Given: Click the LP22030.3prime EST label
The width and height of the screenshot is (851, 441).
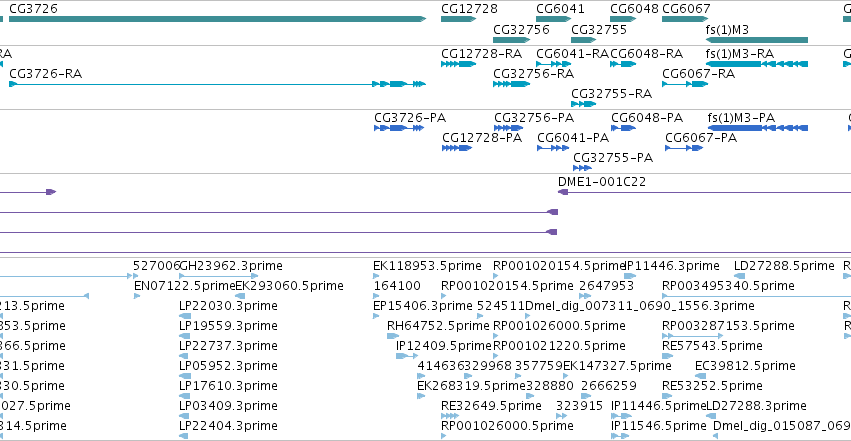Looking at the screenshot, I should click(x=228, y=306).
